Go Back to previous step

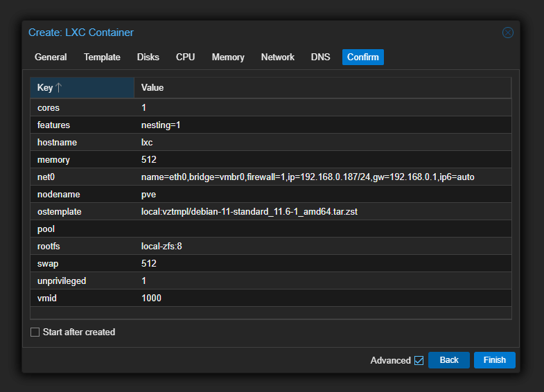(449, 360)
